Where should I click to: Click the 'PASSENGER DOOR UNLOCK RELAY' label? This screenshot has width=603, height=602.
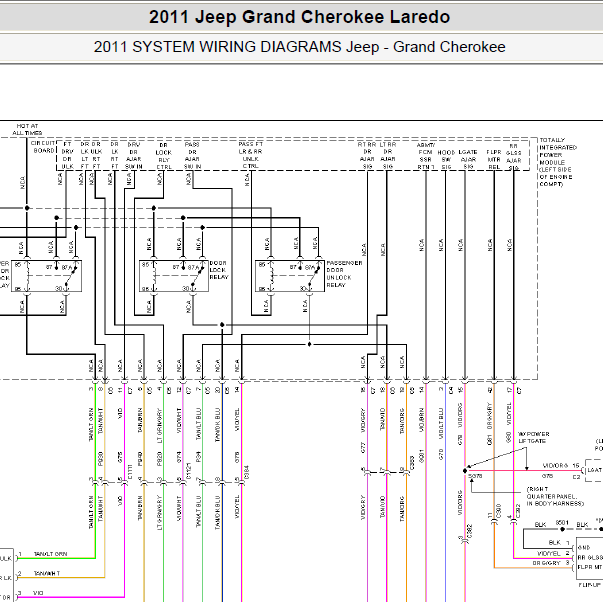(x=344, y=274)
